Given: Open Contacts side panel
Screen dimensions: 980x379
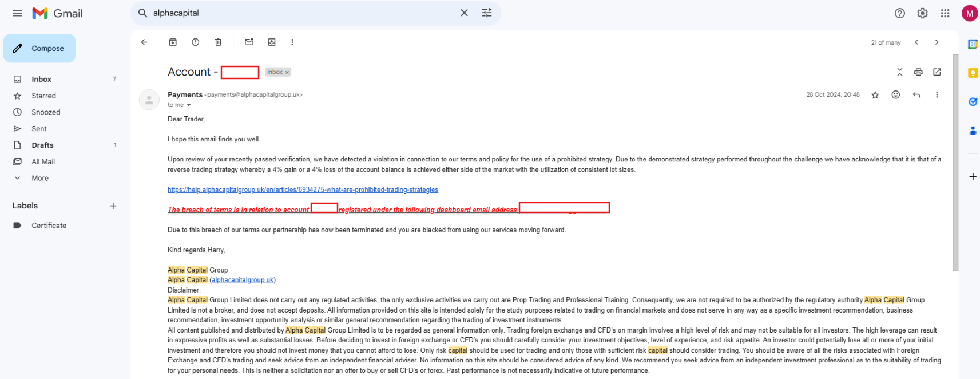Looking at the screenshot, I should click(972, 131).
